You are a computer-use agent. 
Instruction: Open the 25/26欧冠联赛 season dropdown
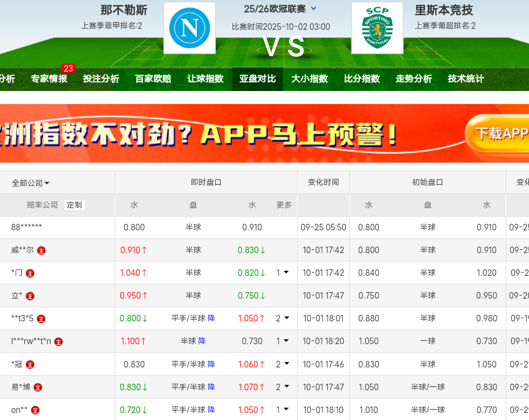pyautogui.click(x=313, y=9)
